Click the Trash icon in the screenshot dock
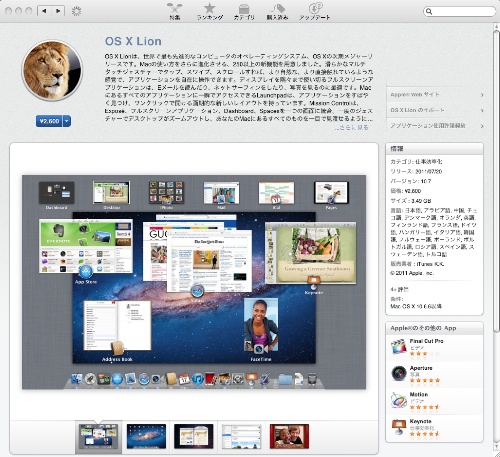 pyautogui.click(x=312, y=379)
